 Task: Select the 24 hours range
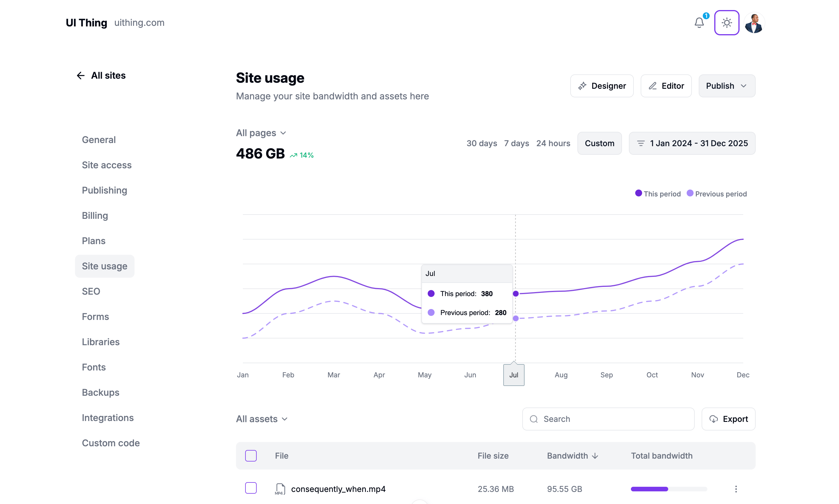coord(553,143)
